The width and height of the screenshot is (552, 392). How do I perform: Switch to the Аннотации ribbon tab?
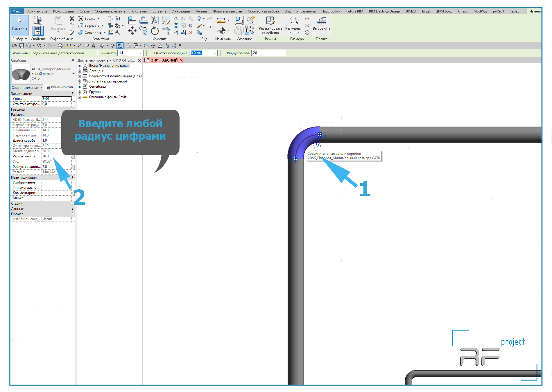coord(181,11)
